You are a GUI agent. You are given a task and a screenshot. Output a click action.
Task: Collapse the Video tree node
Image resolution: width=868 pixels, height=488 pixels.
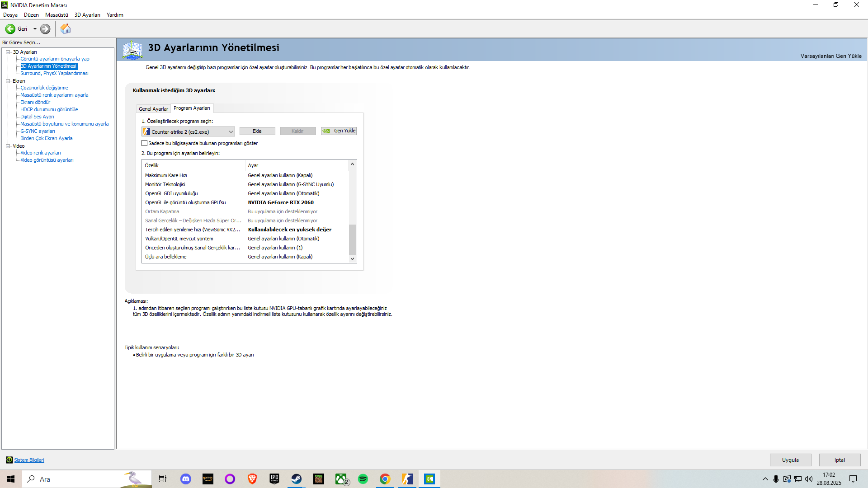click(8, 146)
